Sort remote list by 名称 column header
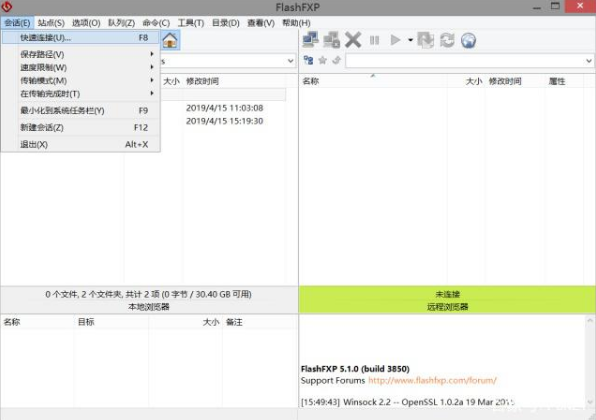 [x=373, y=81]
